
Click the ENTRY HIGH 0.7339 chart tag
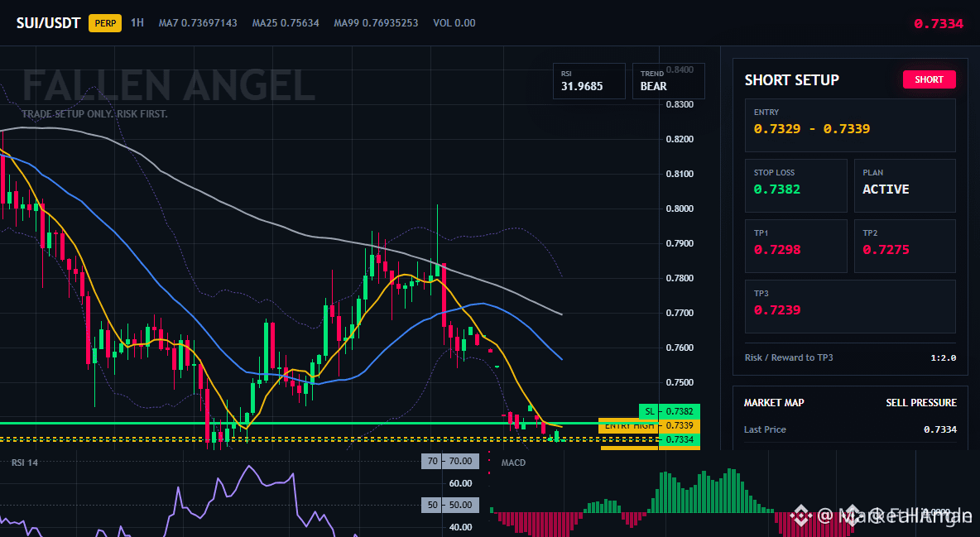(650, 426)
